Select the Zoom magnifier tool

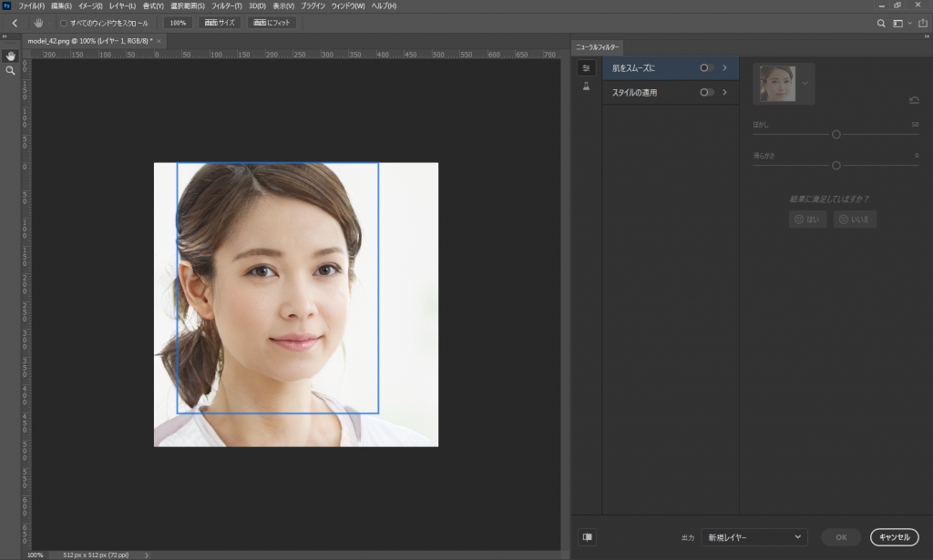point(10,69)
